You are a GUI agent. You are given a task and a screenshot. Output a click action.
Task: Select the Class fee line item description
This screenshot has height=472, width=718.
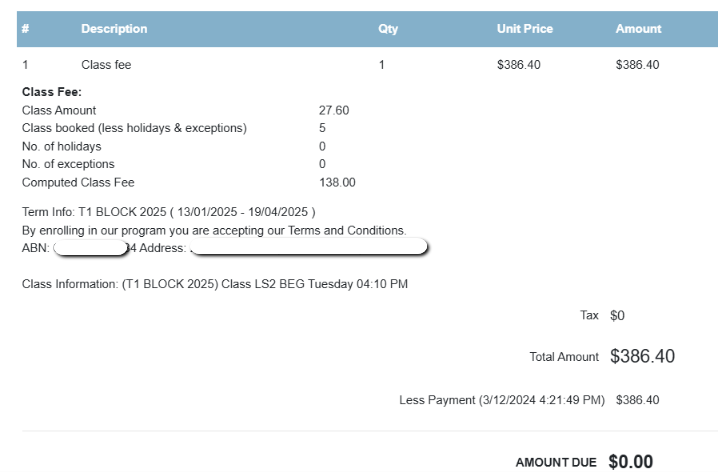coord(106,66)
